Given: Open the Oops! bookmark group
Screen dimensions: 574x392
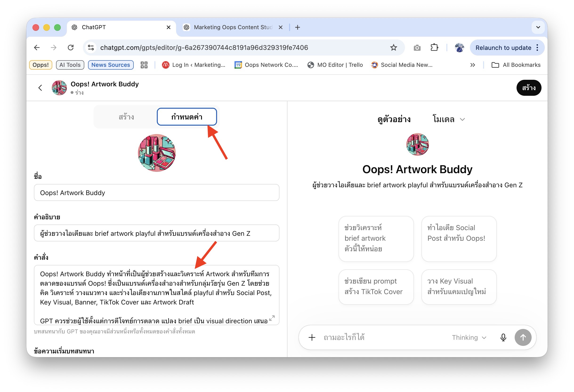Looking at the screenshot, I should 41,65.
